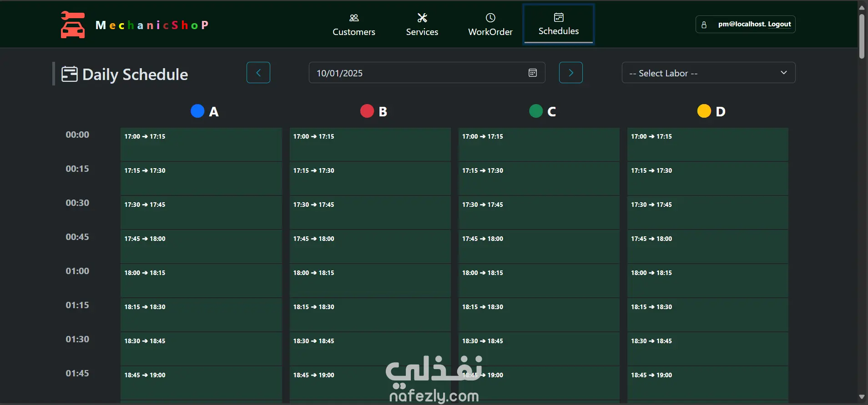The image size is (868, 405).
Task: Select column C slot 17:00 → 17:15
Action: 539,144
